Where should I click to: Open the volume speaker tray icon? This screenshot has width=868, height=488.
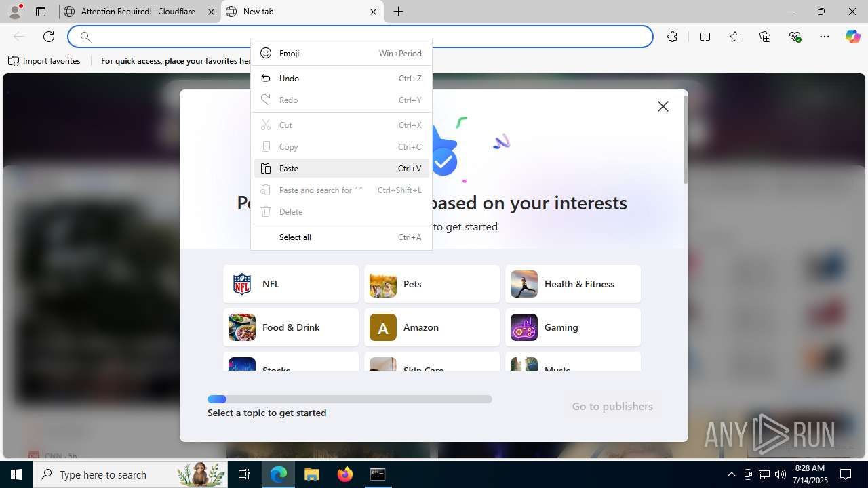click(780, 474)
